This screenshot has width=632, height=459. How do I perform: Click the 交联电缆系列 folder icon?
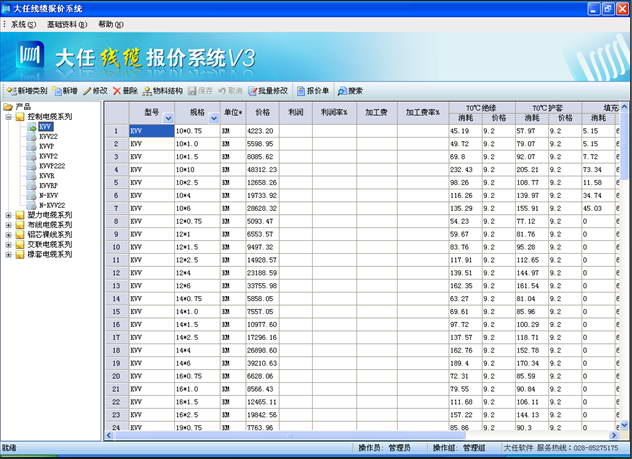[x=20, y=245]
